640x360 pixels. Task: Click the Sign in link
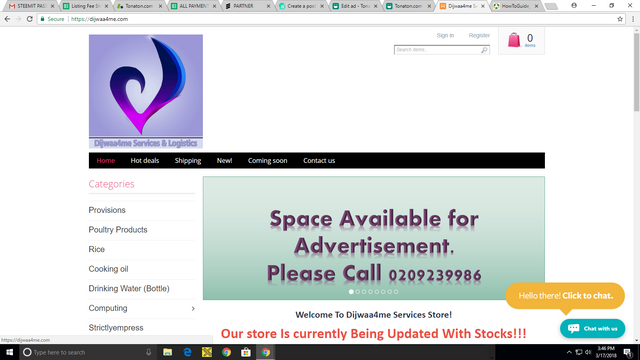(x=445, y=36)
